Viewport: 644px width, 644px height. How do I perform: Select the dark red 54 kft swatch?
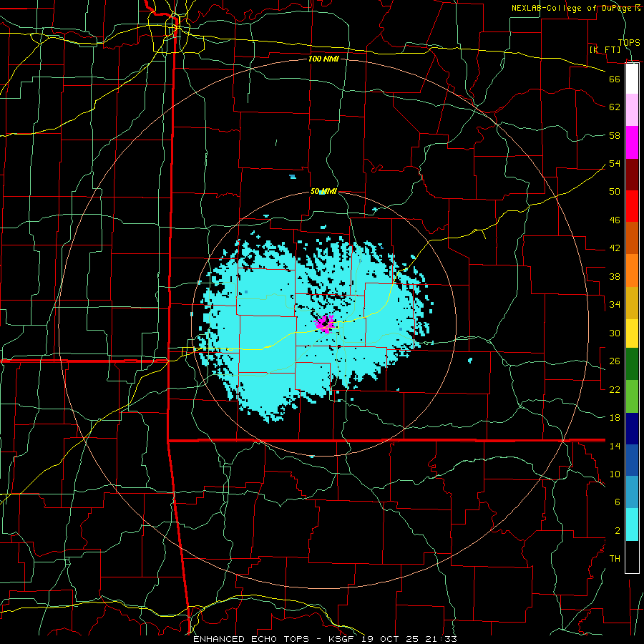(x=632, y=175)
